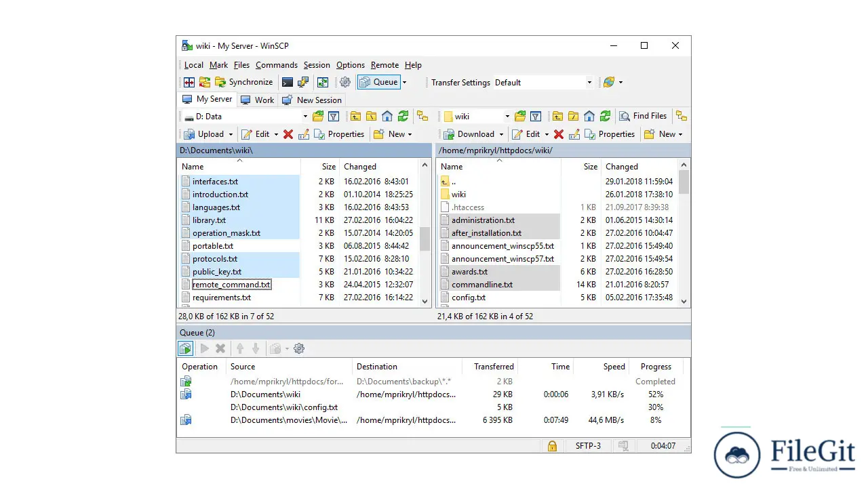Open the Transfer Settings Default combo box
The height and width of the screenshot is (488, 868).
click(x=543, y=83)
